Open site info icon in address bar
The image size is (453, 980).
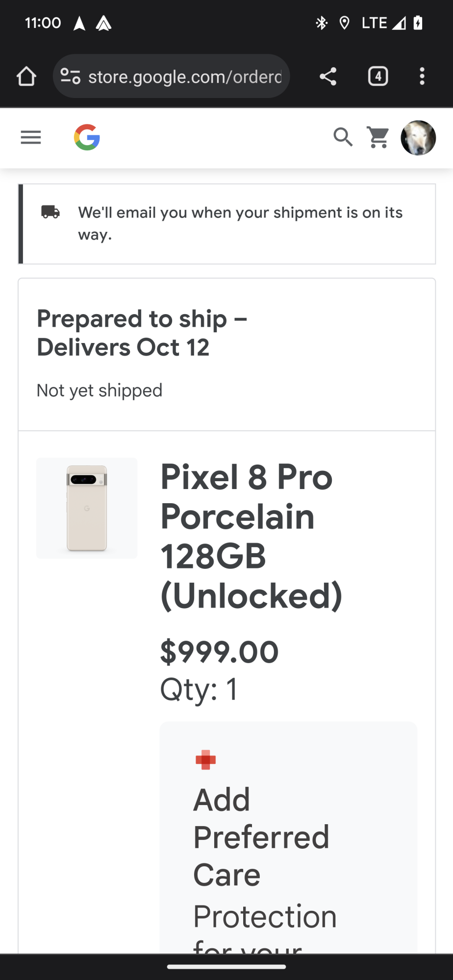coord(70,76)
